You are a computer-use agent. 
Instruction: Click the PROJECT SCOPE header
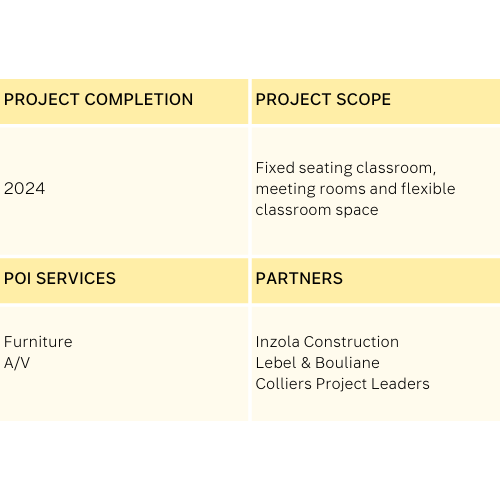pos(323,99)
